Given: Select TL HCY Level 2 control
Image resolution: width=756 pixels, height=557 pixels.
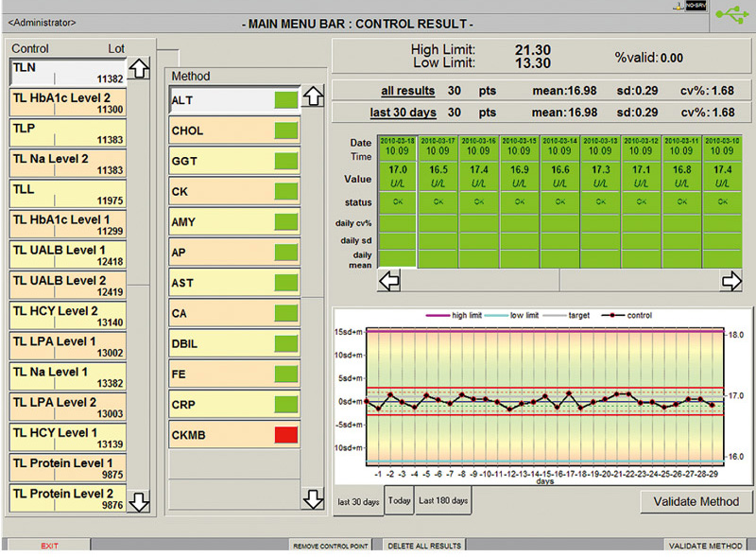Looking at the screenshot, I should pos(68,316).
